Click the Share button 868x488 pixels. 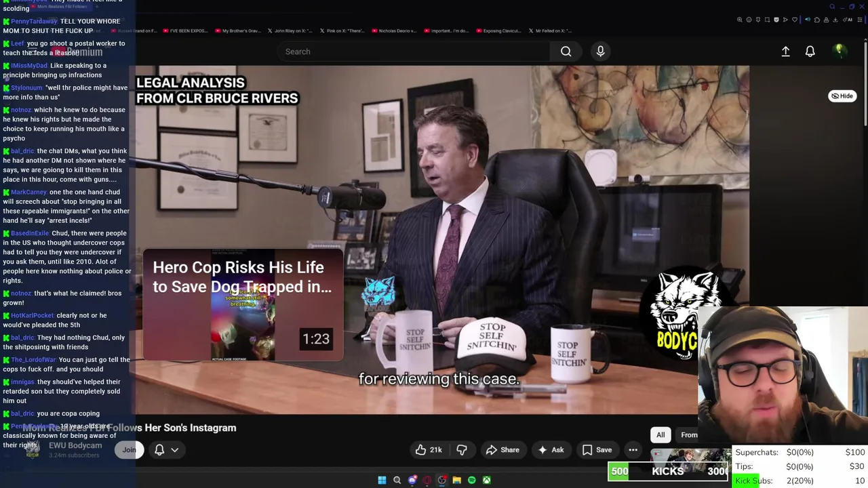click(502, 450)
